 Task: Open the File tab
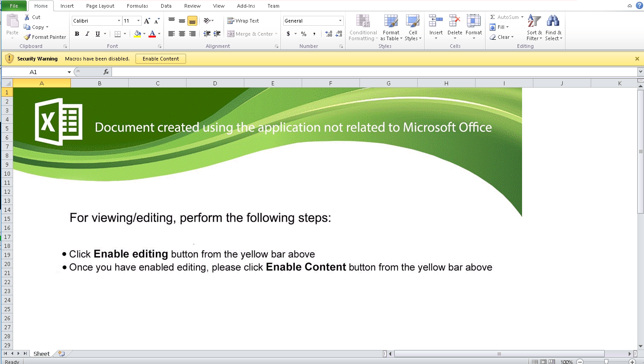click(14, 6)
